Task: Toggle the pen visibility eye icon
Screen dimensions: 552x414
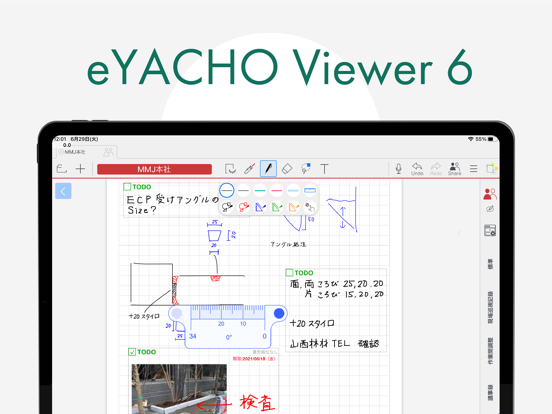Action: [x=490, y=209]
